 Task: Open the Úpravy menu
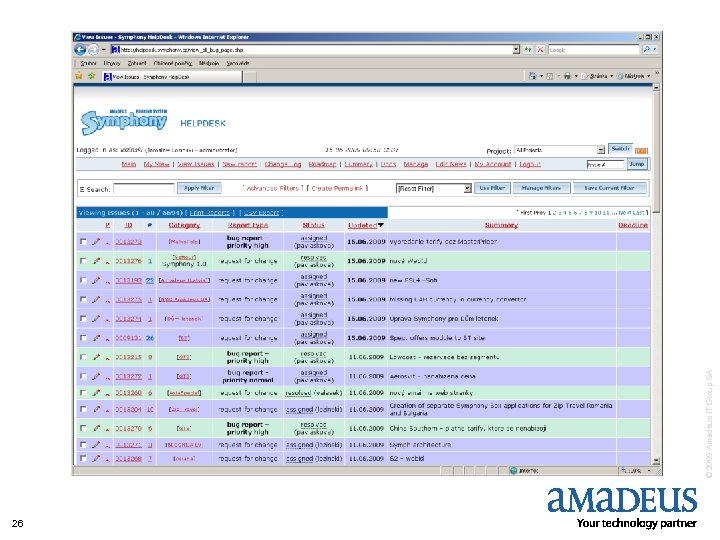112,63
